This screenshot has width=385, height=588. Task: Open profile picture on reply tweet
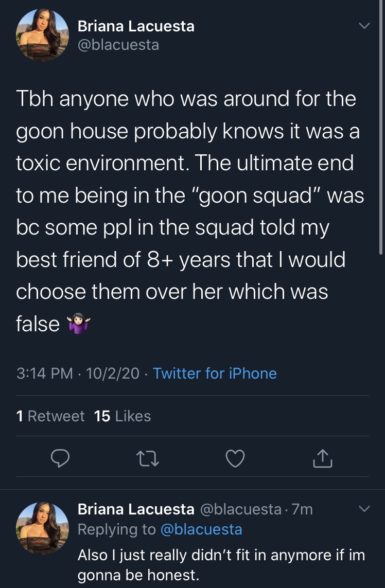tap(42, 528)
